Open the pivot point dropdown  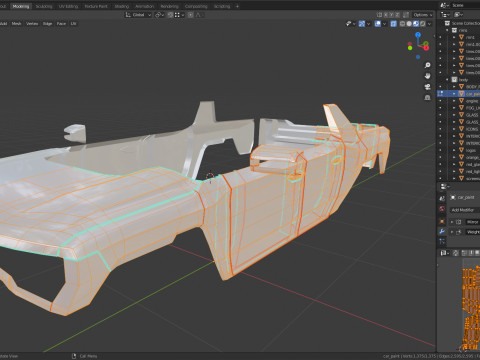(159, 15)
